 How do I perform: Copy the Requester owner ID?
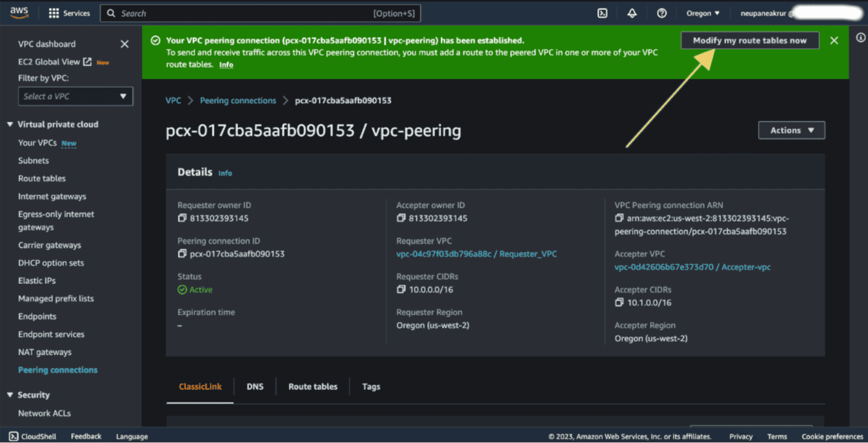[x=182, y=218]
